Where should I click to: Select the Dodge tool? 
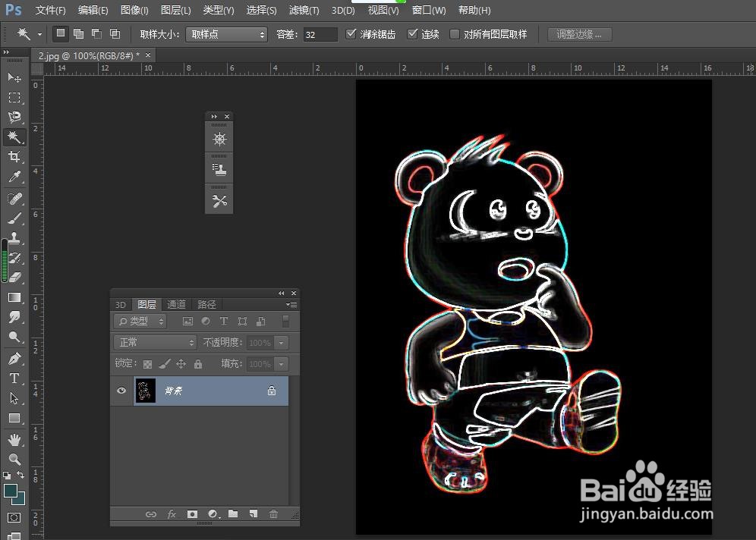[14, 337]
